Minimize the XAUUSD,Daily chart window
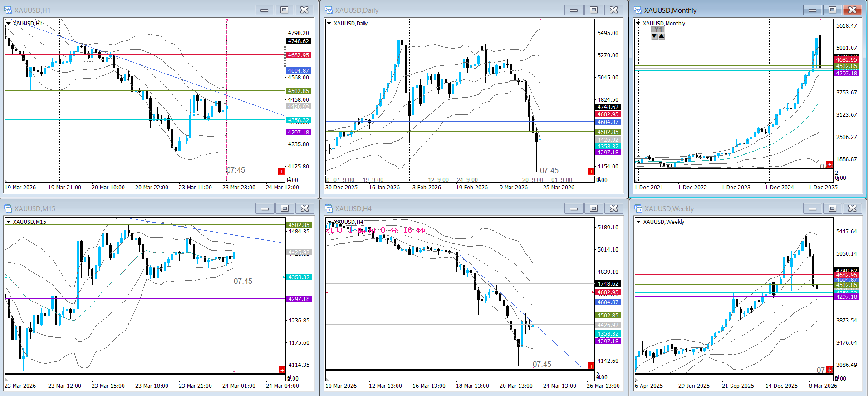 [x=574, y=10]
